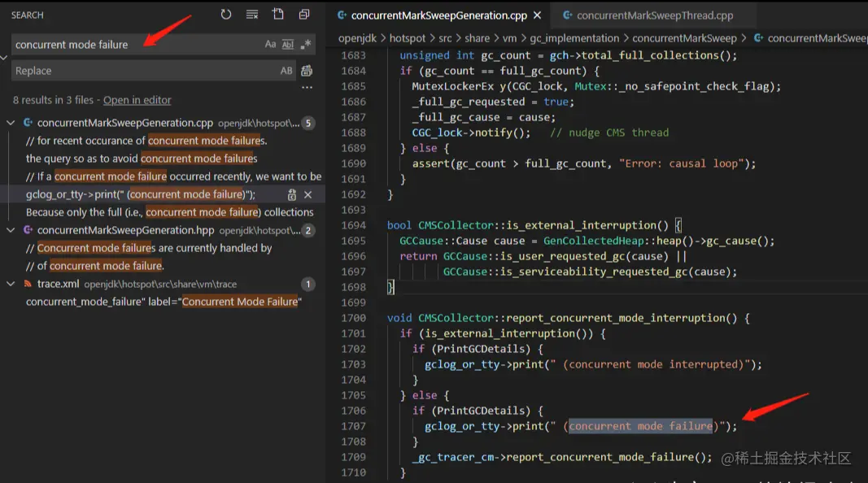Click the Refresh search results icon

pos(226,15)
